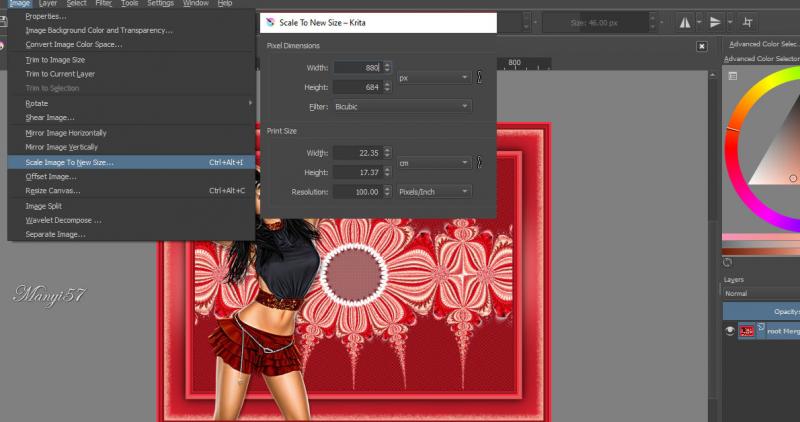Click the pixel Width input field
This screenshot has height=422, width=800.
[x=361, y=67]
